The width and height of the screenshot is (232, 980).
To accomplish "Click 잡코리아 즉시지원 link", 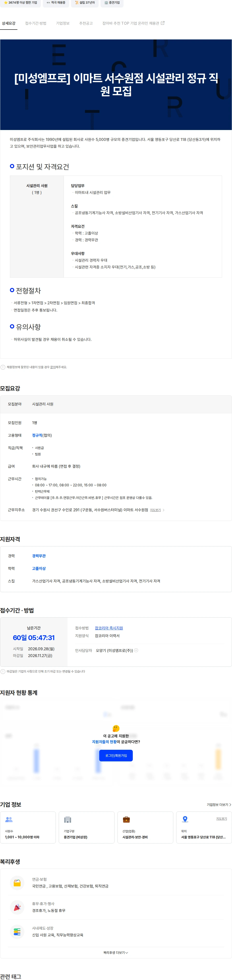I will click(x=109, y=628).
